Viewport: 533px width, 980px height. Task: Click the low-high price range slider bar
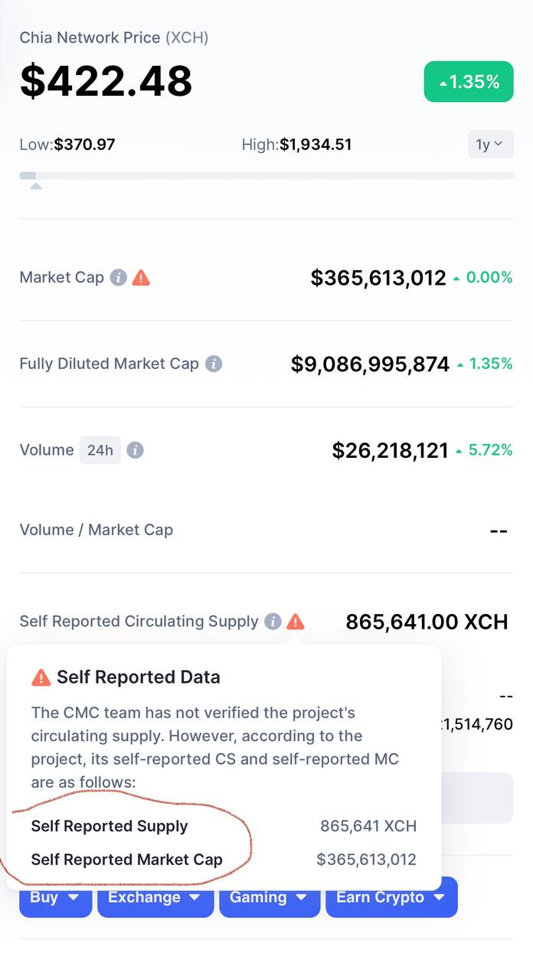pyautogui.click(x=266, y=176)
